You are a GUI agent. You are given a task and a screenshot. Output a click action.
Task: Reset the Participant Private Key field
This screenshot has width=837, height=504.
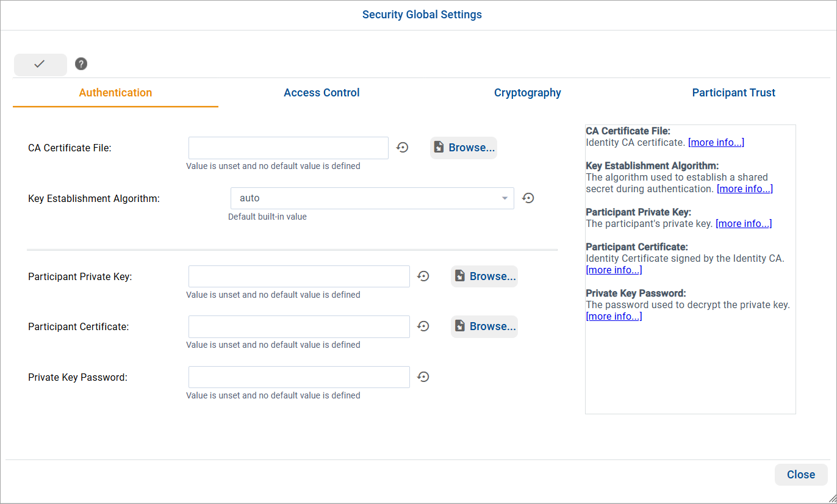423,276
